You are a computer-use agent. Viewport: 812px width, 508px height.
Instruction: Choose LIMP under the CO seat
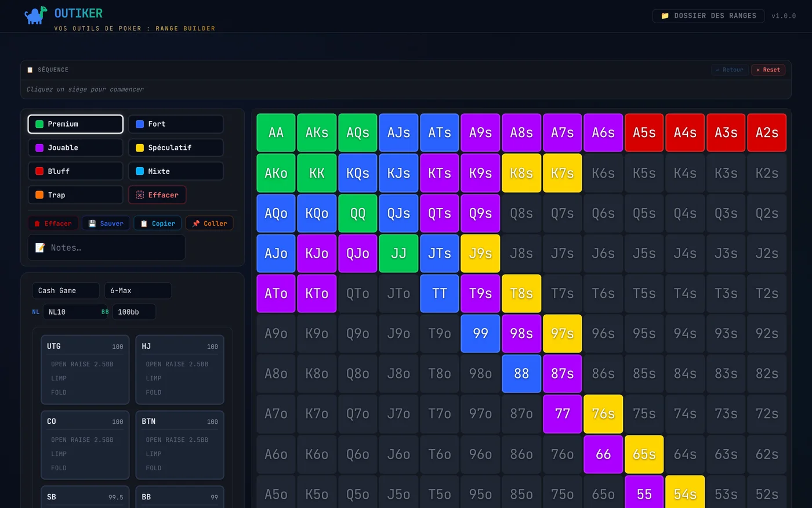59,453
